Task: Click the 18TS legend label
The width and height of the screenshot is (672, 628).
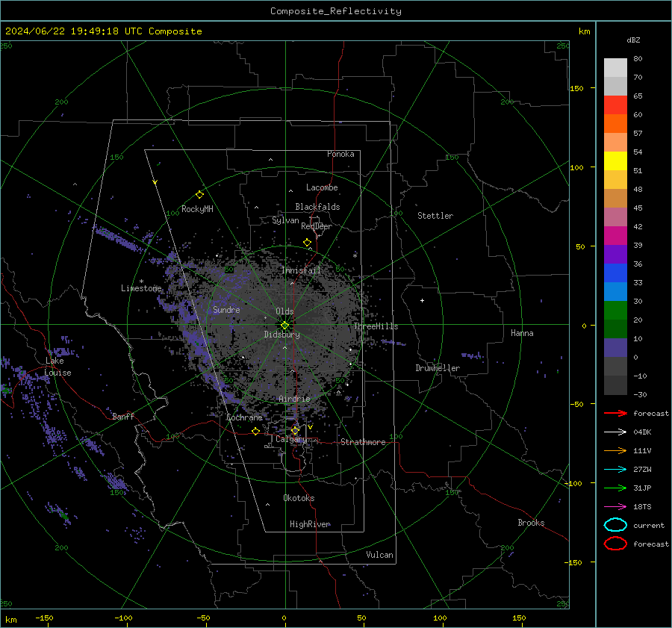Action: click(642, 507)
